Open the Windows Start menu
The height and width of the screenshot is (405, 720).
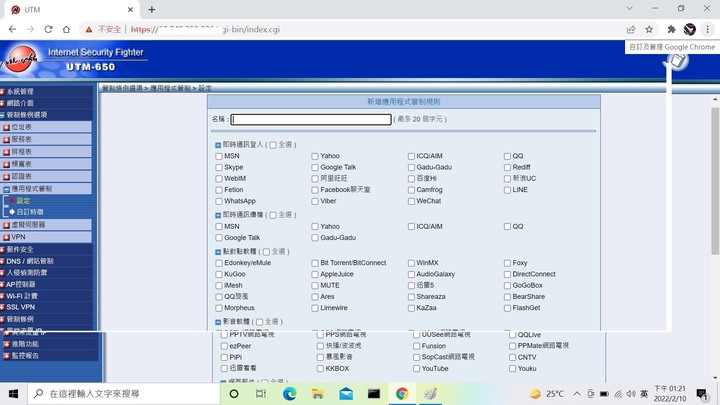point(13,394)
